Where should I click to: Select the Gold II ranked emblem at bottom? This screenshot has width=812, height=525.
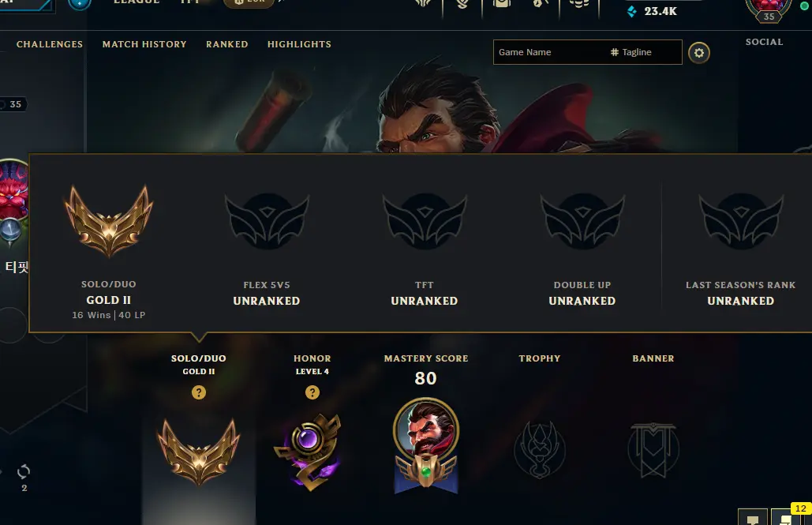199,452
